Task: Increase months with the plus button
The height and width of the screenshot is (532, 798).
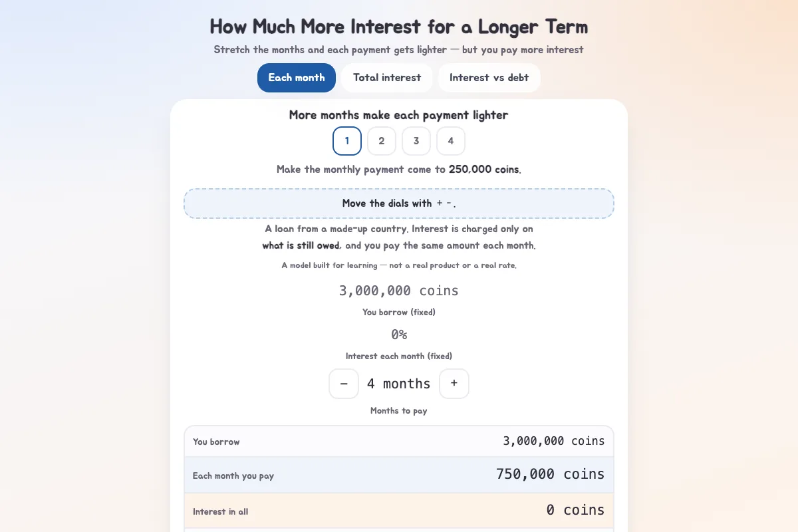Action: point(454,384)
